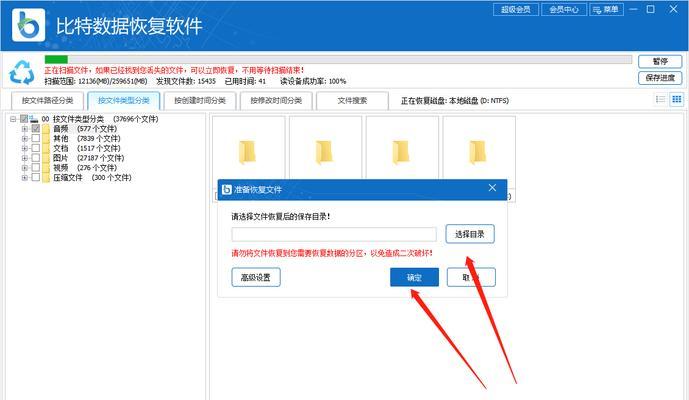Select the 压缩文件 folder icon in tree
The width and height of the screenshot is (689, 400).
46,178
